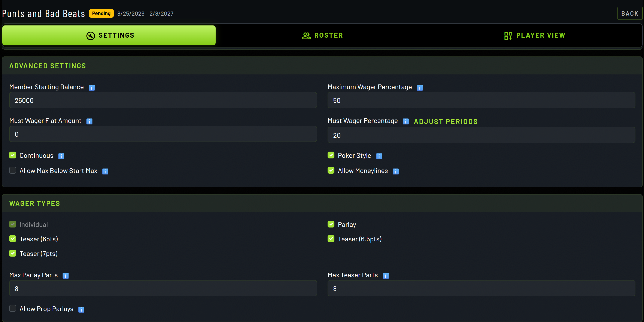Show info for Allow Moneylines
The width and height of the screenshot is (644, 322).
[396, 171]
